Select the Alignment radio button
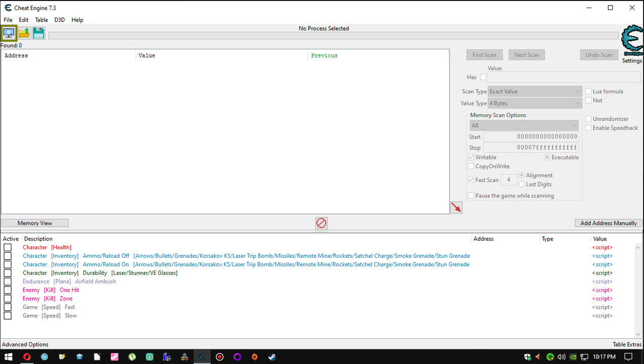The image size is (644, 364). click(522, 175)
